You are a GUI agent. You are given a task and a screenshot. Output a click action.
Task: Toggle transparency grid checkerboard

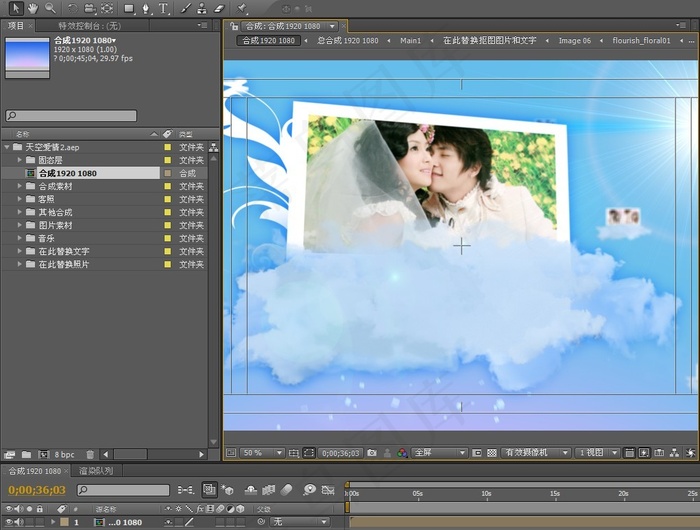tap(492, 453)
